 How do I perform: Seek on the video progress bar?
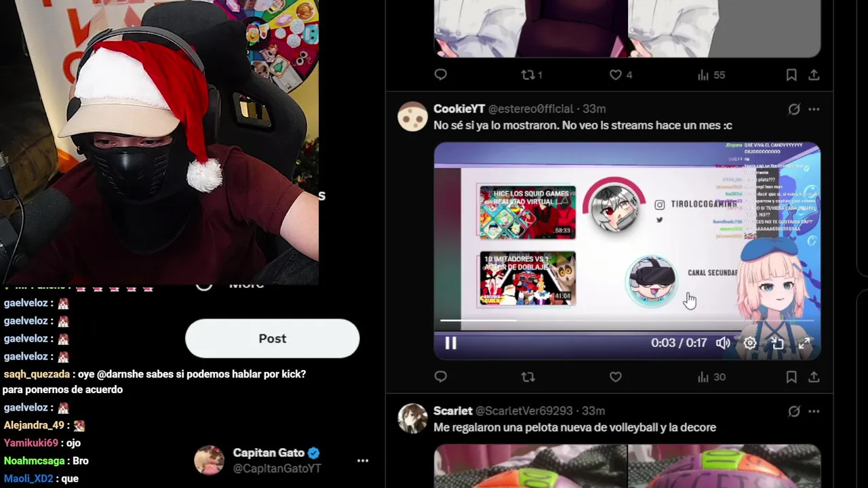(627, 320)
